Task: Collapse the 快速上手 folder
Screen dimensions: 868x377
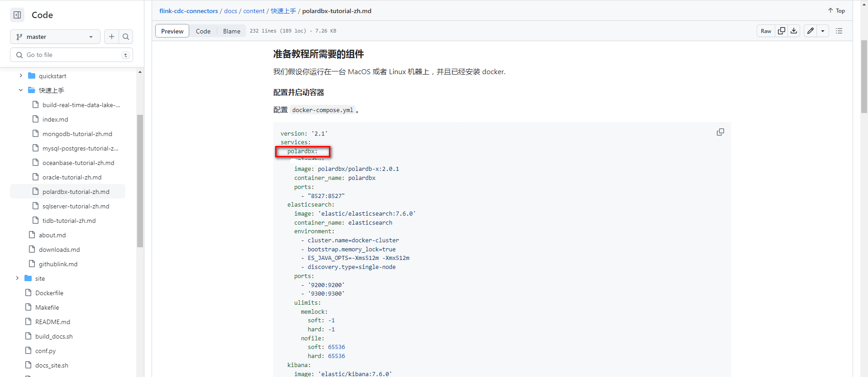Action: (x=21, y=90)
